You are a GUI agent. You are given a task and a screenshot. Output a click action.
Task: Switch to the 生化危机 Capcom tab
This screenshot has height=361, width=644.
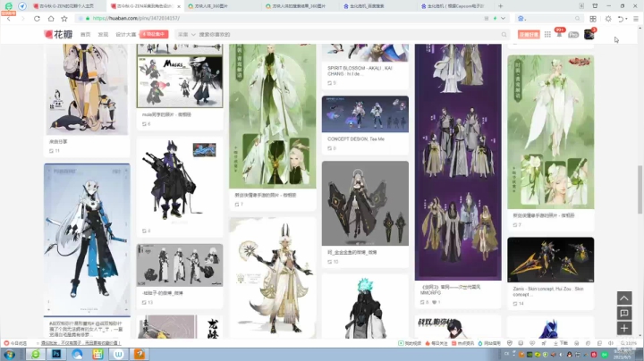coord(453,6)
